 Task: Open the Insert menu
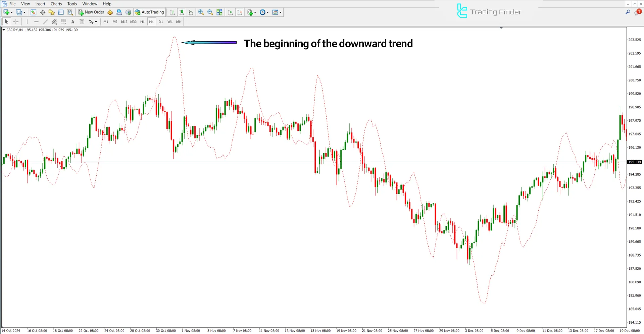pos(40,4)
